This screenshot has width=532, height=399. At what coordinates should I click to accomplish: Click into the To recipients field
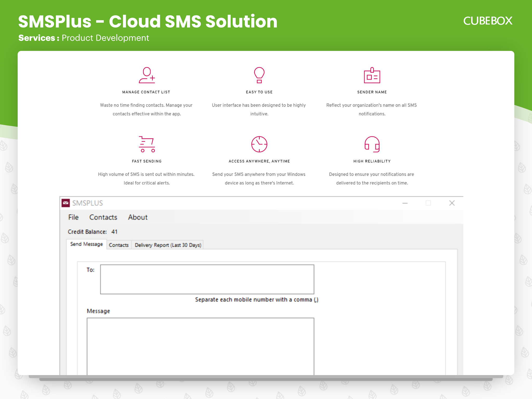tap(207, 279)
